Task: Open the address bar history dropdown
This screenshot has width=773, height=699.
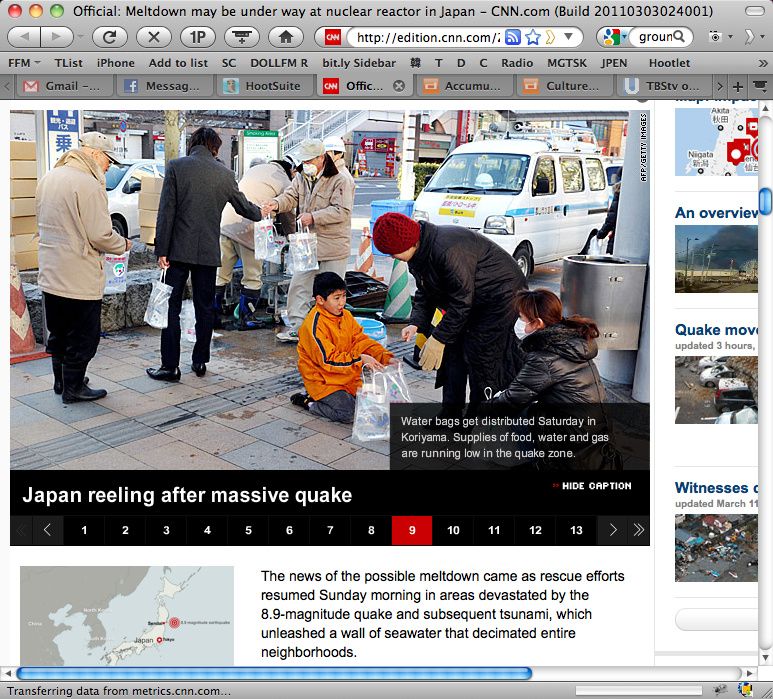Action: click(570, 37)
